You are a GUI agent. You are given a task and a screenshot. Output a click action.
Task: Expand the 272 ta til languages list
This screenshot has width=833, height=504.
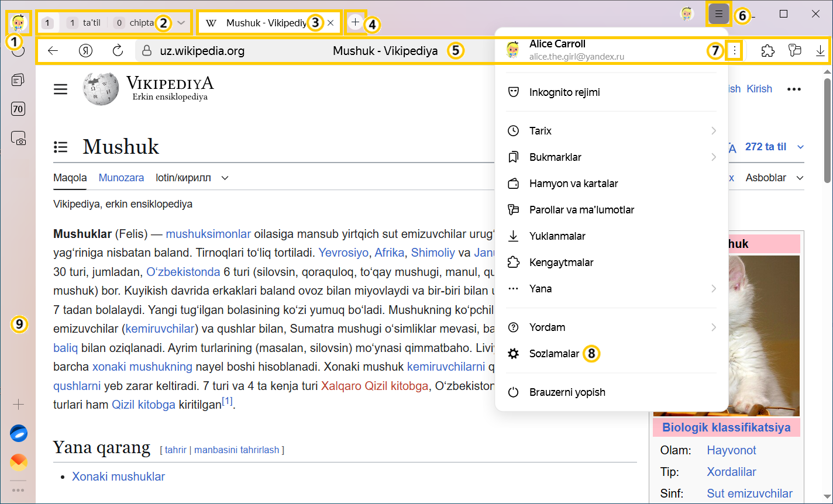(800, 147)
